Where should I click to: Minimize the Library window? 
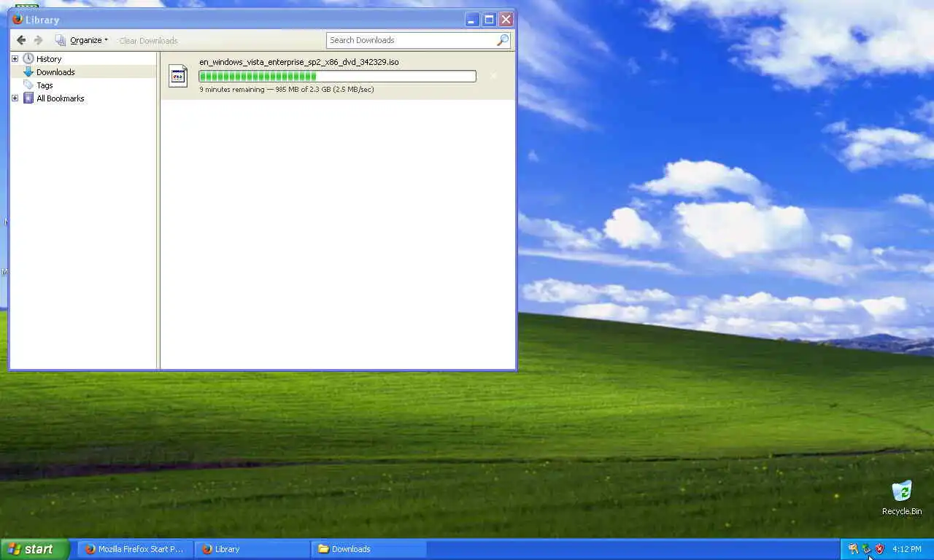click(x=472, y=19)
